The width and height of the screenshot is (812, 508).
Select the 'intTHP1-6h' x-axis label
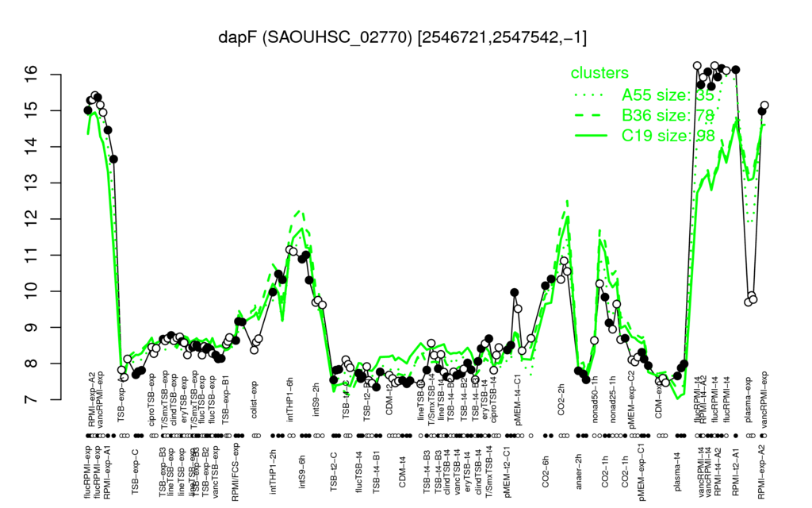pyautogui.click(x=289, y=401)
